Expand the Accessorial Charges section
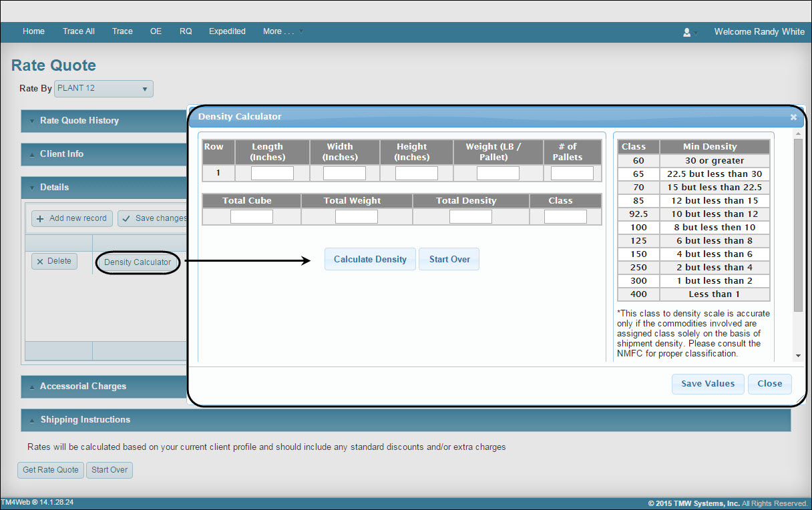Viewport: 812px width, 510px height. pyautogui.click(x=104, y=387)
